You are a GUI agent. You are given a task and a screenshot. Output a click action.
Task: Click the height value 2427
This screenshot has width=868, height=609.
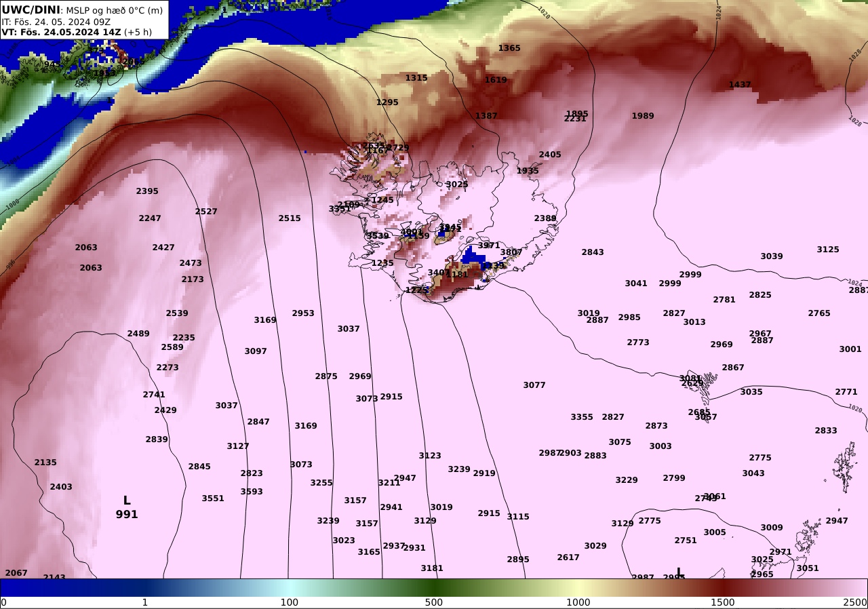tap(163, 248)
